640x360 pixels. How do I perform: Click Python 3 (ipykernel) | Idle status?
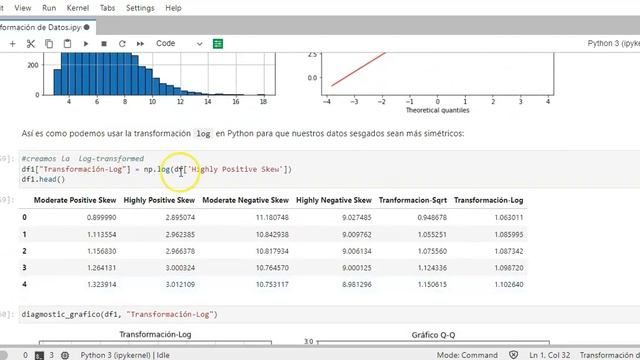(125, 355)
